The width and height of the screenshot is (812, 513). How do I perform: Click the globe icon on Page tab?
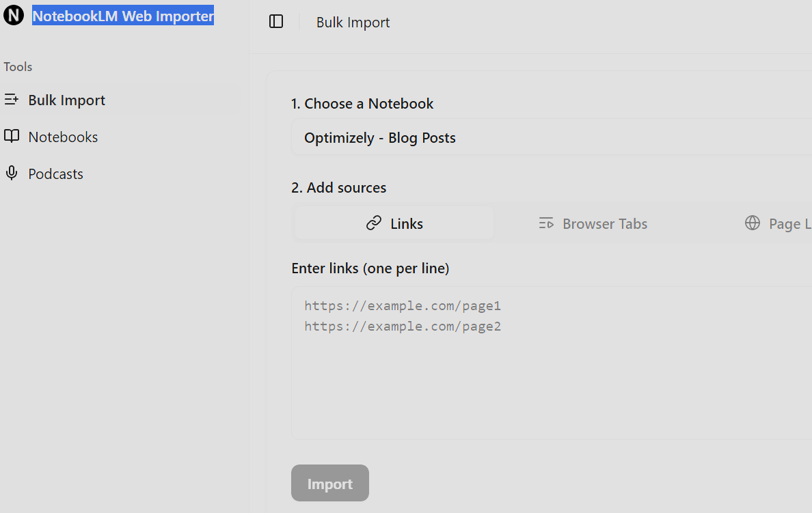pos(753,223)
